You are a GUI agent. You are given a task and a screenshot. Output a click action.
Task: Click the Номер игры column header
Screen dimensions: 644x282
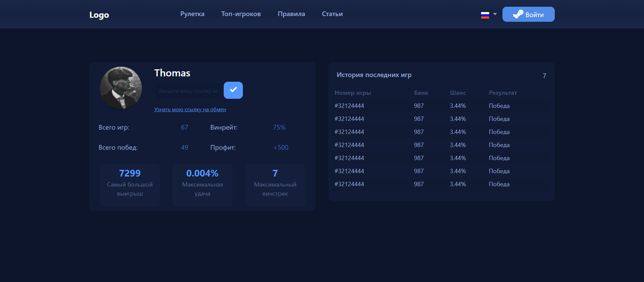pyautogui.click(x=353, y=93)
